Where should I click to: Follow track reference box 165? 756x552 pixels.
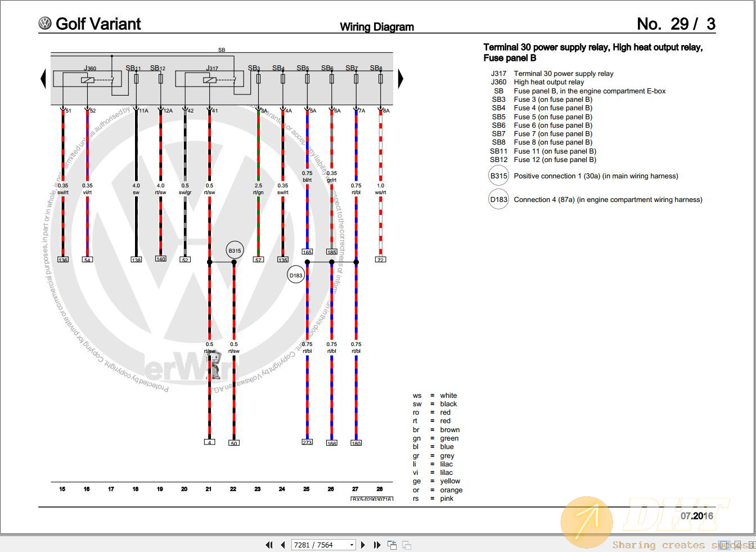[307, 252]
